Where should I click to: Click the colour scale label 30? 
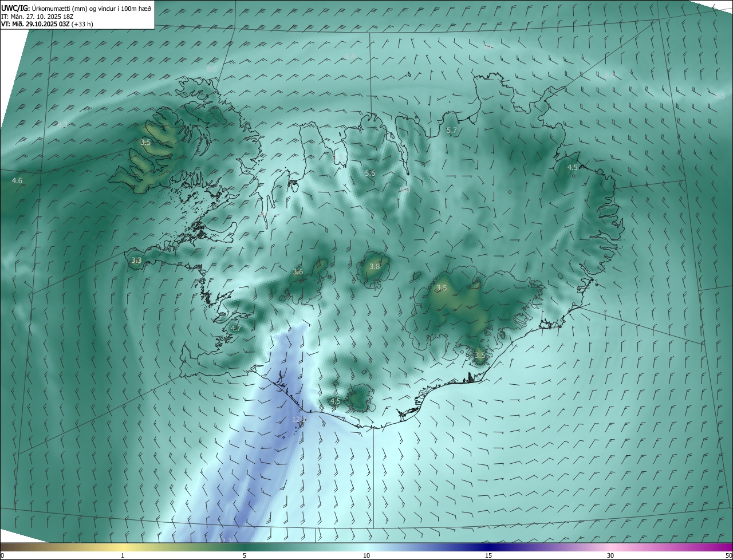[610, 555]
